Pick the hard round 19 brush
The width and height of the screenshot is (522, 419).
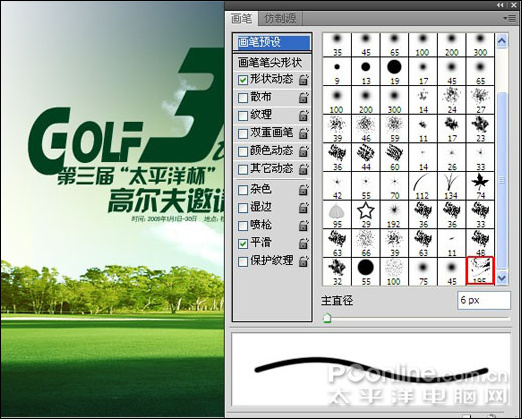tap(394, 71)
